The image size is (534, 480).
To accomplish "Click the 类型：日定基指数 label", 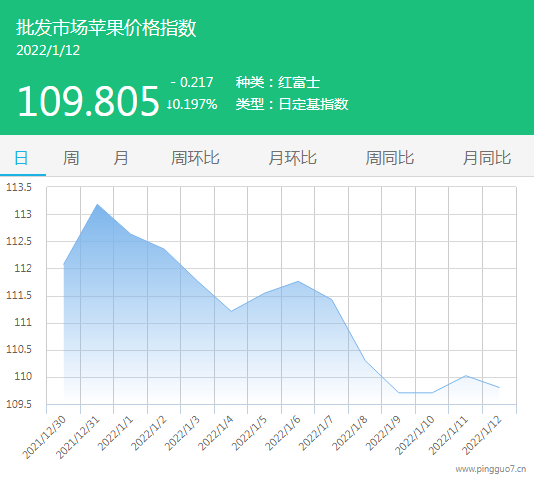I will pyautogui.click(x=292, y=104).
